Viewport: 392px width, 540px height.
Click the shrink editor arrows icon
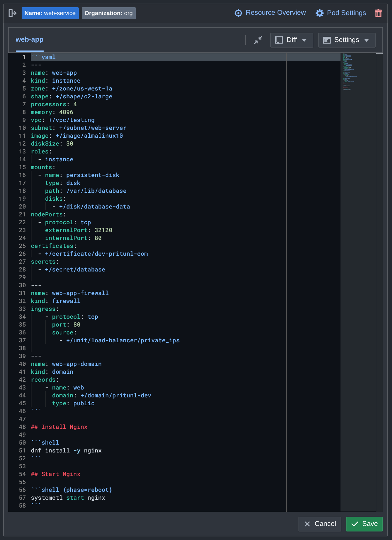pos(258,40)
